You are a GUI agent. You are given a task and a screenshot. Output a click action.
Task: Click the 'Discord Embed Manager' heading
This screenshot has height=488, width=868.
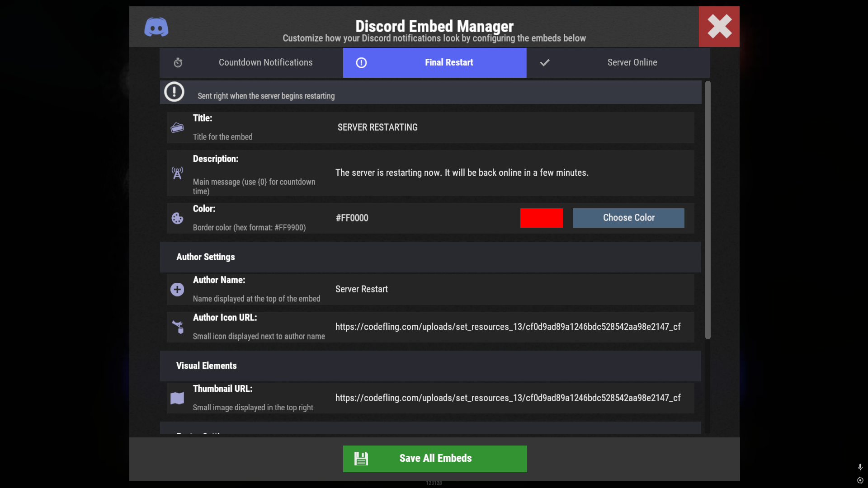coord(434,26)
